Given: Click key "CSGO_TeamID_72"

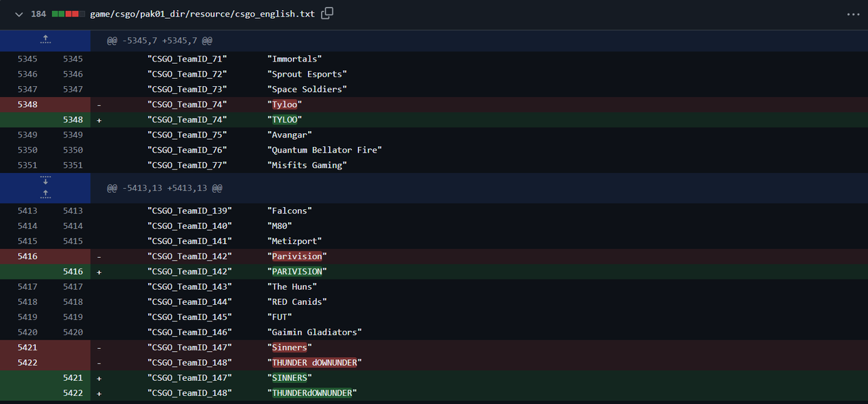Looking at the screenshot, I should click(187, 74).
